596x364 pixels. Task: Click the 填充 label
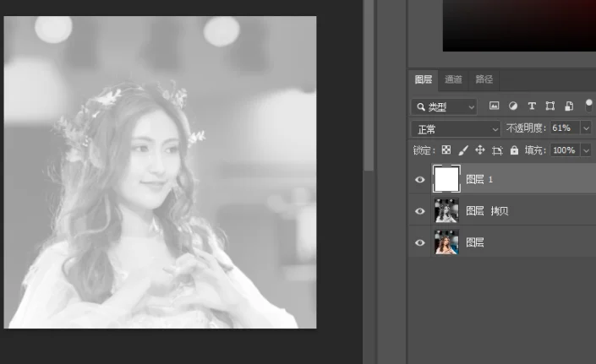pos(535,150)
